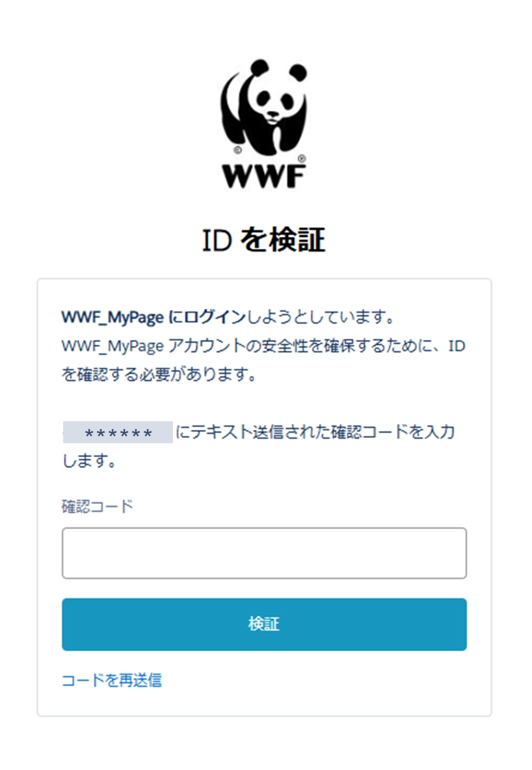Click the registered trademark symbol beside WWF letters
The height and width of the screenshot is (770, 532).
[301, 158]
